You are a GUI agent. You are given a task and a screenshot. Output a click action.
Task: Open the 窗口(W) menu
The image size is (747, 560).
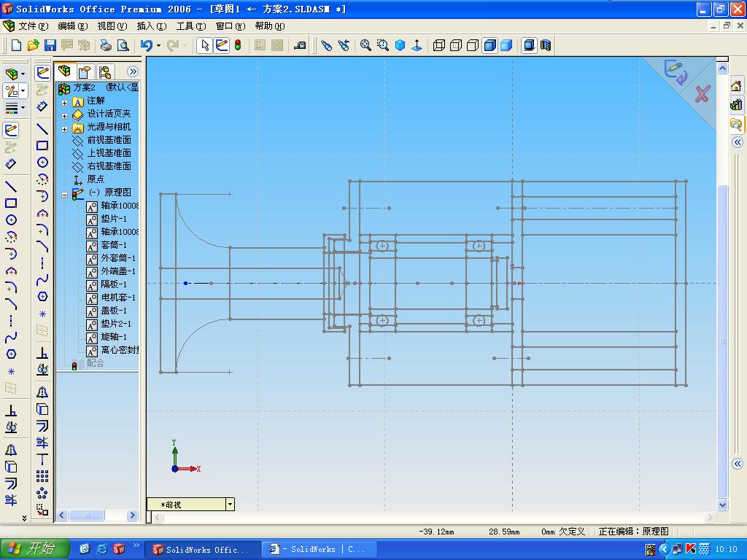pos(231,26)
